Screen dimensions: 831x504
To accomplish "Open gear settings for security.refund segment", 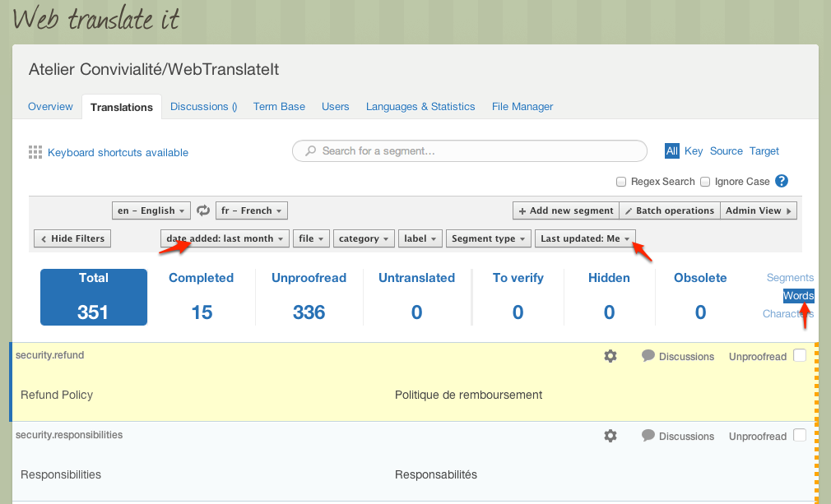I will point(610,356).
